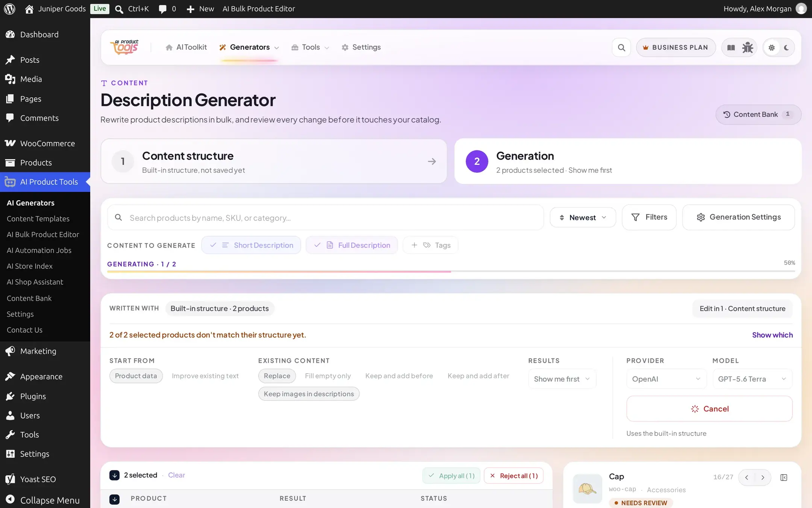812x508 pixels.
Task: Click the AI Product Tools logo
Action: (x=125, y=47)
